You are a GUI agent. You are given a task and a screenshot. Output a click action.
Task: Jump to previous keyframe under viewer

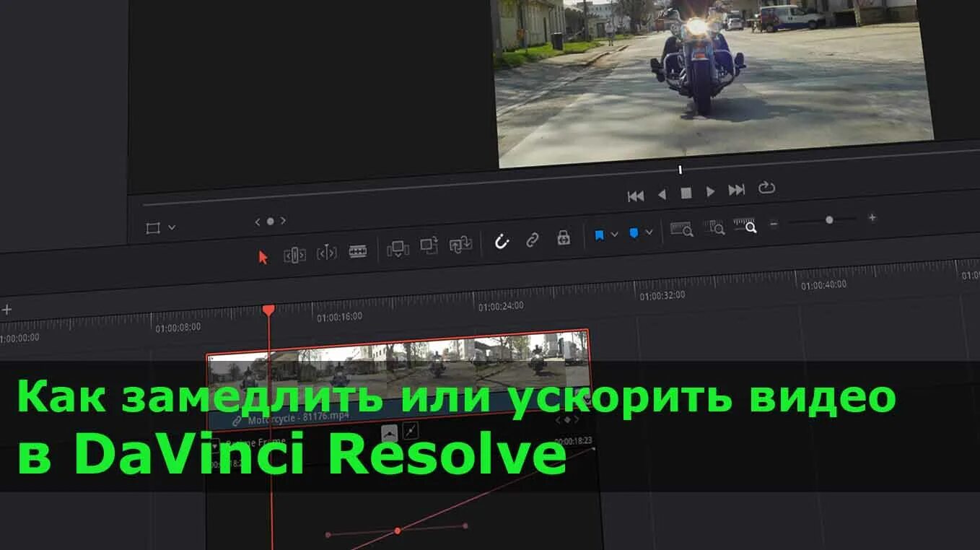pos(258,222)
